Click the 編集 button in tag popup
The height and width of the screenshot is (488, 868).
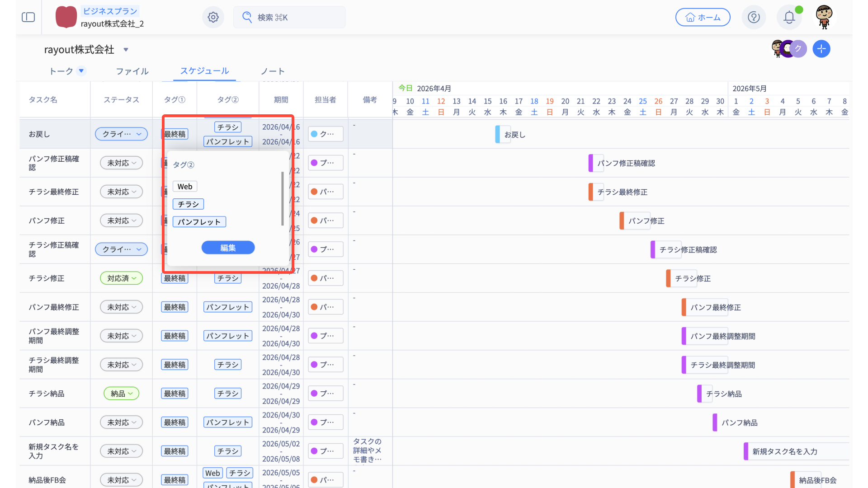[228, 248]
